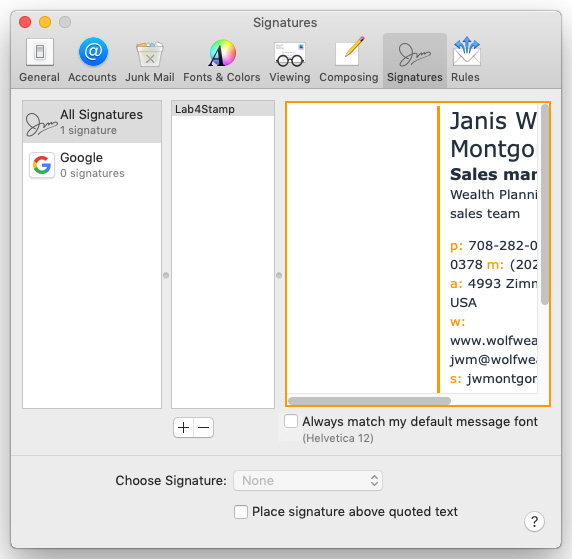The image size is (572, 559).
Task: Click the horizontal scrollbar of the signature preview
Action: (369, 401)
